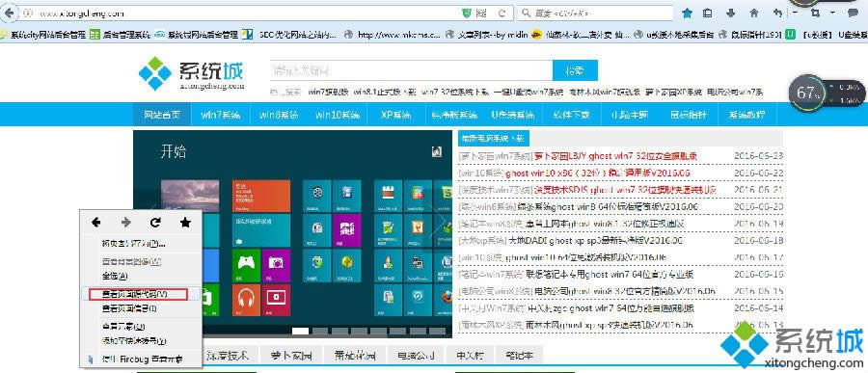Open dropdown arrow next to crop icon
The image size is (868, 373).
point(833,13)
